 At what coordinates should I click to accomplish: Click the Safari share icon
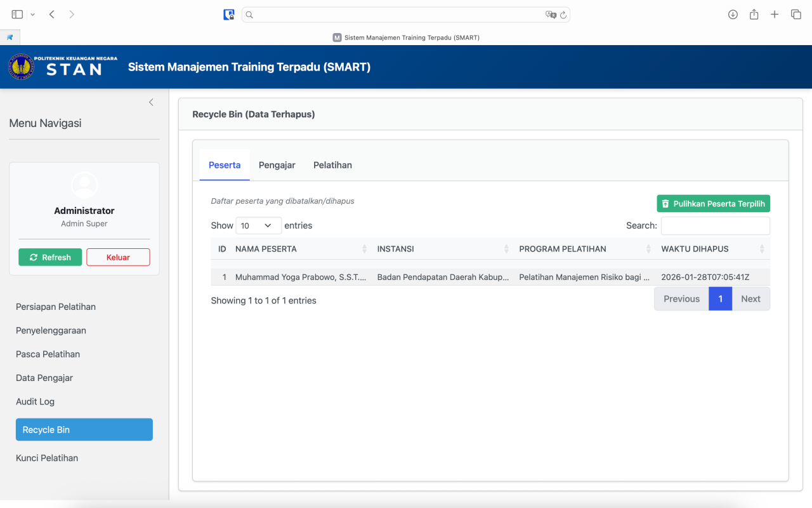[754, 15]
